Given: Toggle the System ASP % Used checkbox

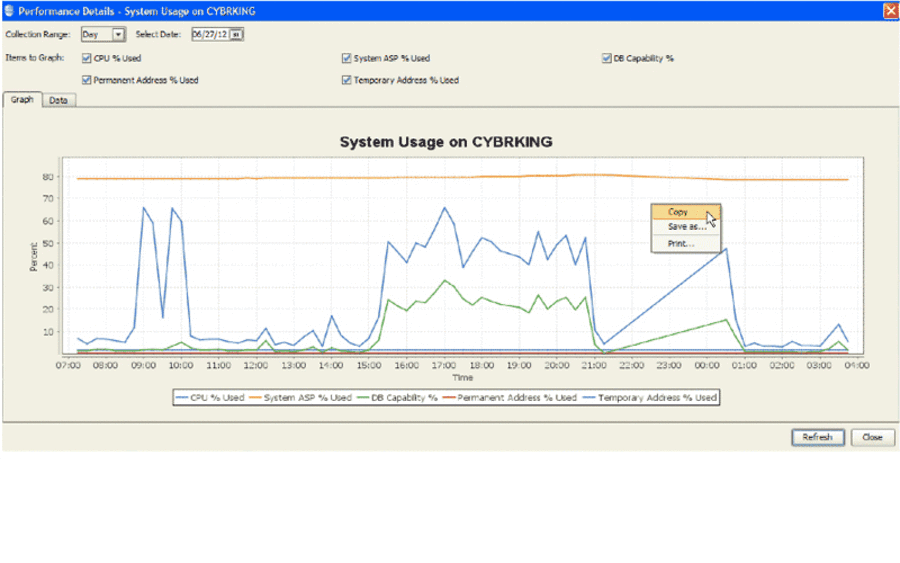Looking at the screenshot, I should (346, 58).
